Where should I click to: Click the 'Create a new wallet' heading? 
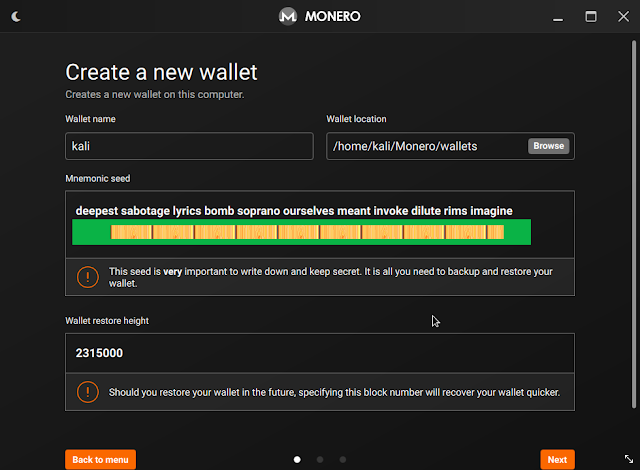[162, 72]
